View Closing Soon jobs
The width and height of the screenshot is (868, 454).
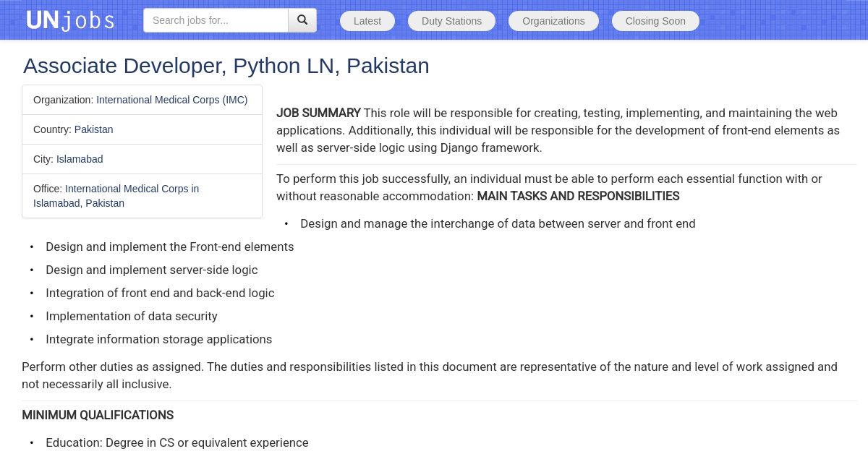655,21
